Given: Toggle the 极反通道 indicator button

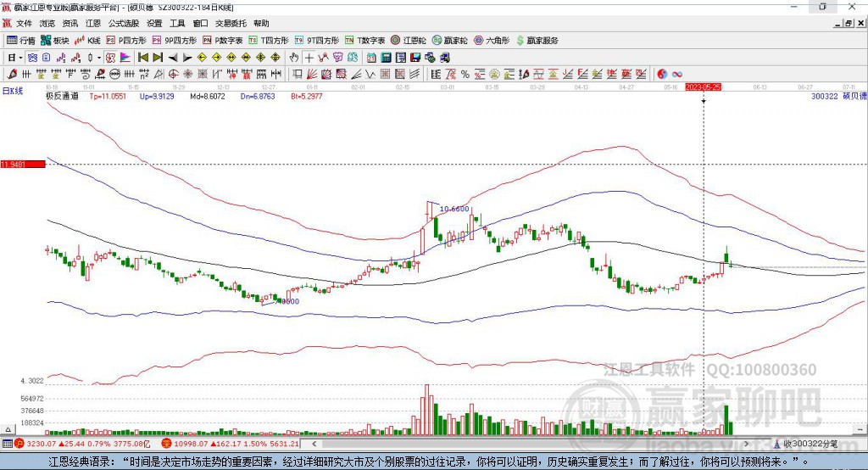Looking at the screenshot, I should [62, 96].
